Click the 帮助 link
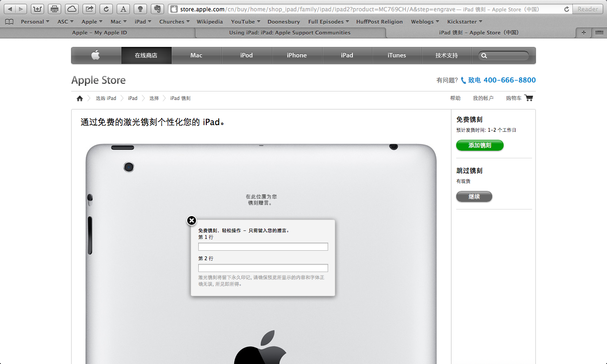Image resolution: width=607 pixels, height=364 pixels. [x=455, y=98]
